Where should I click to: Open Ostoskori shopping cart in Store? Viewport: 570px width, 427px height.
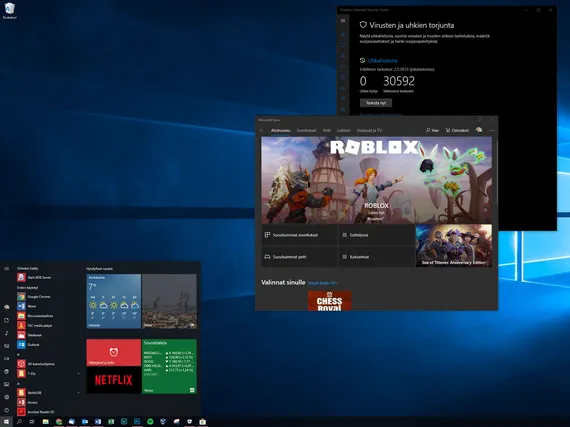457,130
